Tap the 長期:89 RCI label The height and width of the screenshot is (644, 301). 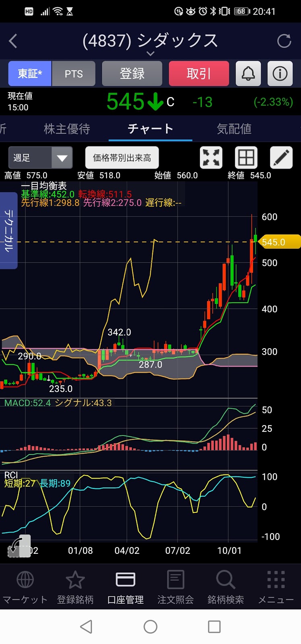pos(55,483)
